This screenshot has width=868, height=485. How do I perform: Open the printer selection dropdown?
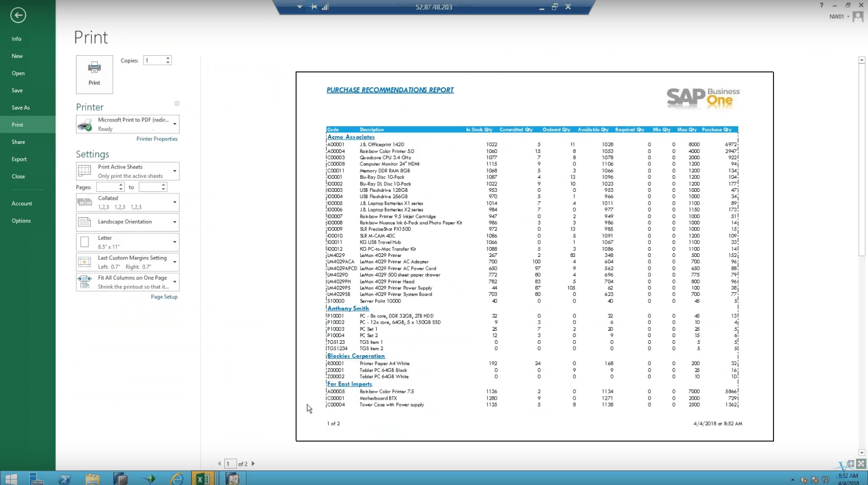point(174,124)
